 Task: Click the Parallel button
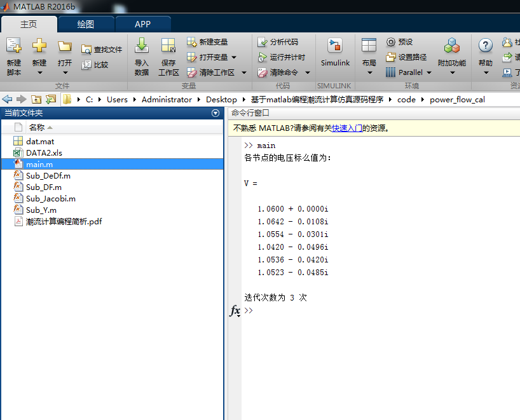pyautogui.click(x=404, y=72)
